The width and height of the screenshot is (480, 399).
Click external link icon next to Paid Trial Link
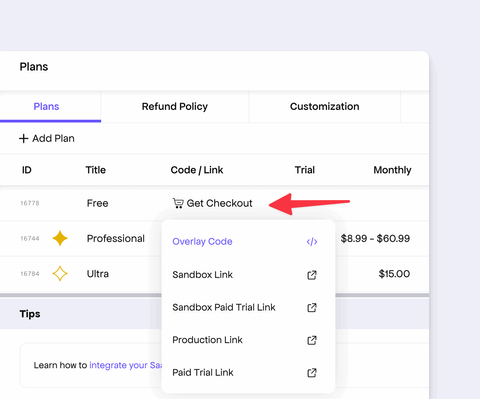(312, 372)
